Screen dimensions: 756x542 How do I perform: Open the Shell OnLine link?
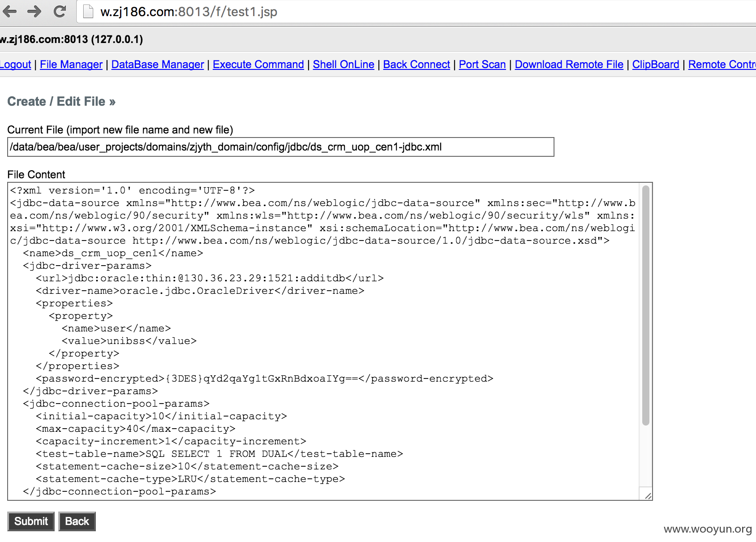coord(344,65)
